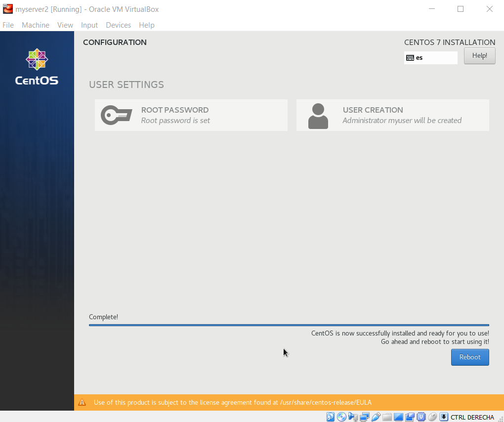This screenshot has height=422, width=504.
Task: Open the ROOT PASSWORD setting
Action: (191, 115)
